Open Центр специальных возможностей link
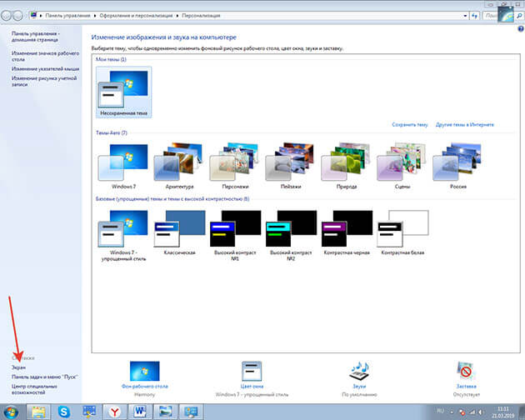Screen dimensions: 525x420 pyautogui.click(x=34, y=389)
